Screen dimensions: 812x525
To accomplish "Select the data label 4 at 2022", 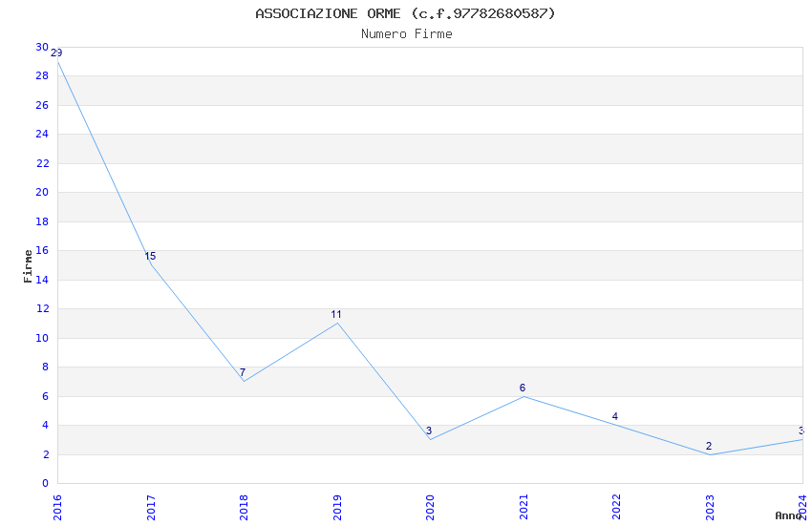I will [615, 416].
